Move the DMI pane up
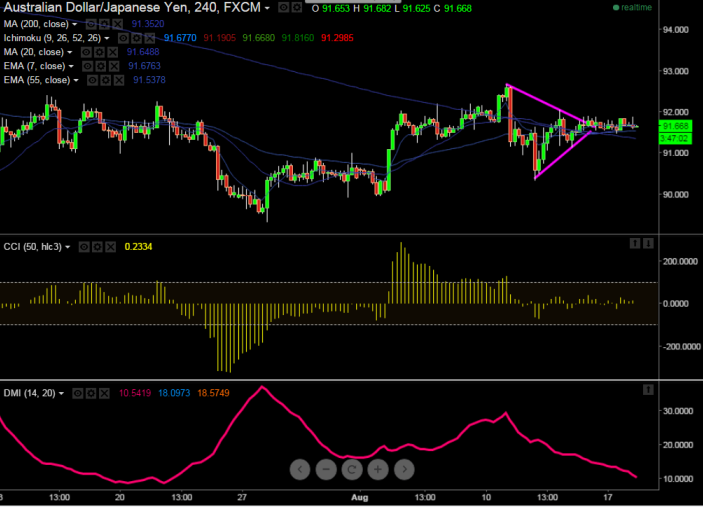This screenshot has height=507, width=703. (x=648, y=390)
